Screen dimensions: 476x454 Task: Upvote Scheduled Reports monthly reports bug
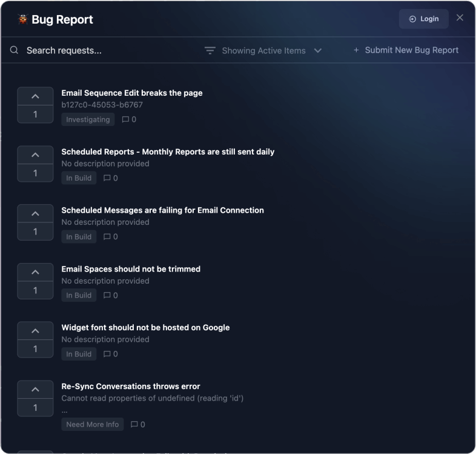pos(35,155)
